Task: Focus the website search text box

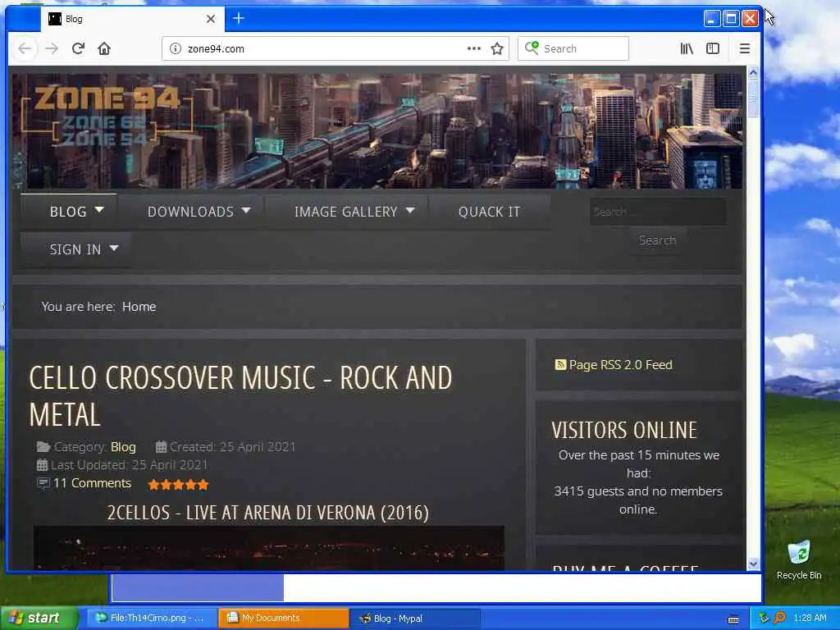Action: 658,212
